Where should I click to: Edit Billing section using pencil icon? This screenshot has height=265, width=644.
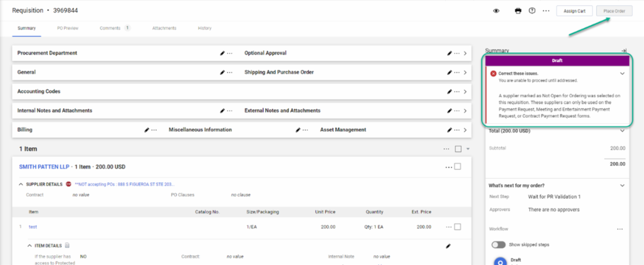point(147,130)
